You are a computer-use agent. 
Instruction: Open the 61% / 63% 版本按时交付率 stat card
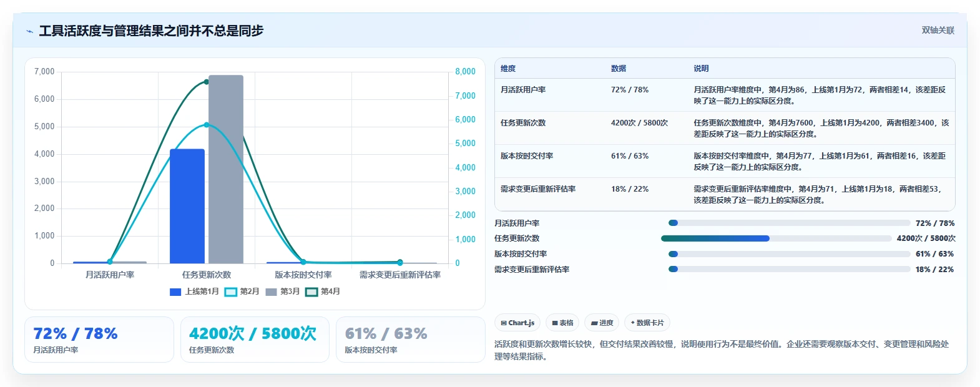coord(411,340)
